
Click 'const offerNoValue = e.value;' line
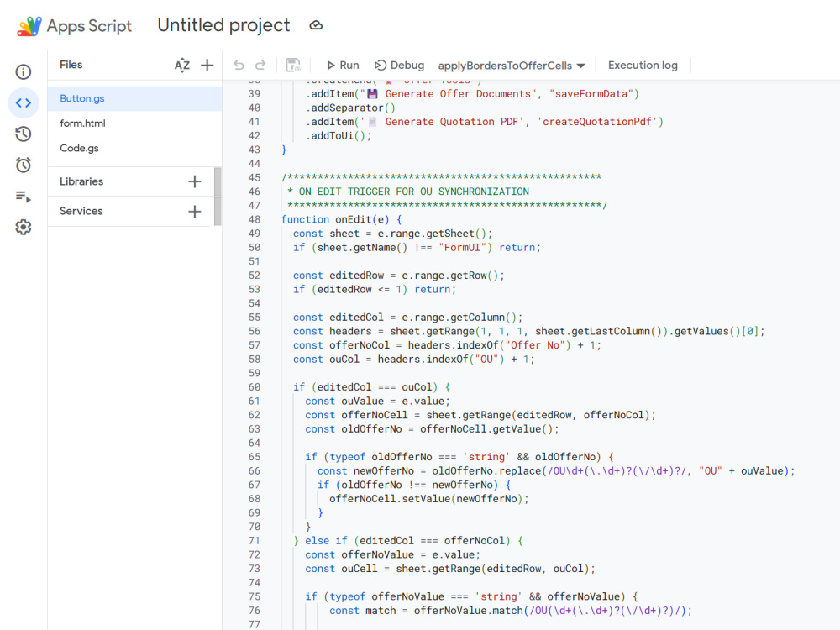click(392, 554)
